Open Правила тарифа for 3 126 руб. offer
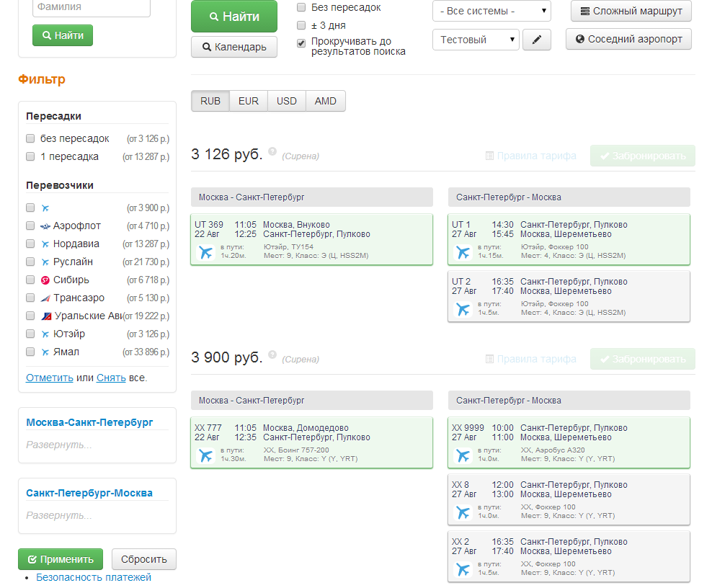Screen dimensions: 712x588 tap(531, 156)
